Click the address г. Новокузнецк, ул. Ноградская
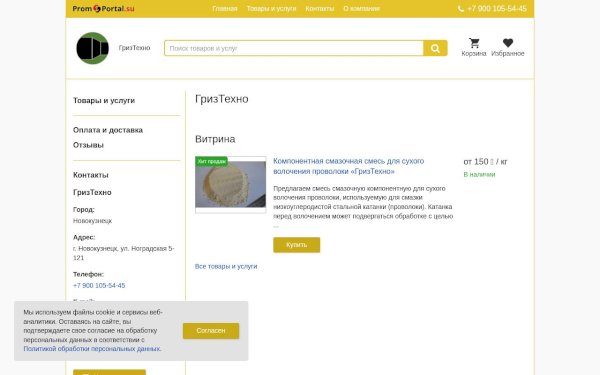The height and width of the screenshot is (375, 600). (x=124, y=253)
